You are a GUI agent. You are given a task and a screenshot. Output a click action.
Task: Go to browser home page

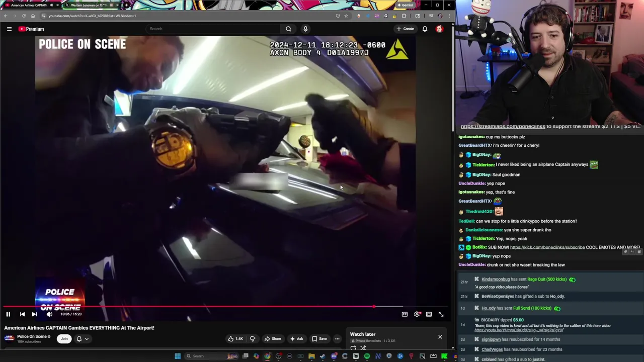pos(33,16)
